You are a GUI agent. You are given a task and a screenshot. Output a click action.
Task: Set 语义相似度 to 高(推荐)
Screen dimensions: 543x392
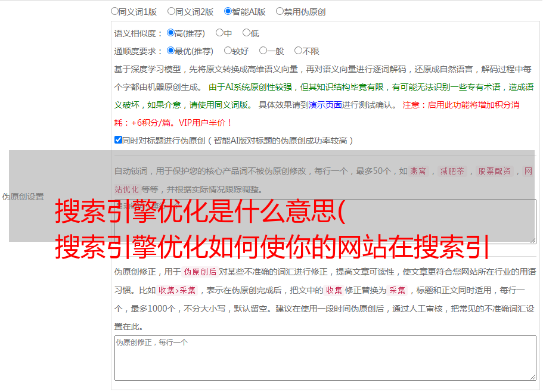point(170,33)
